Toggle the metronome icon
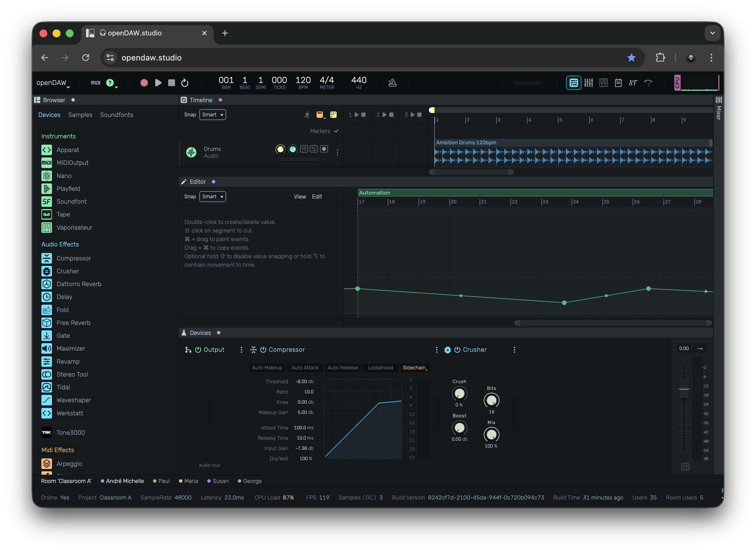The width and height of the screenshot is (756, 550). 392,83
